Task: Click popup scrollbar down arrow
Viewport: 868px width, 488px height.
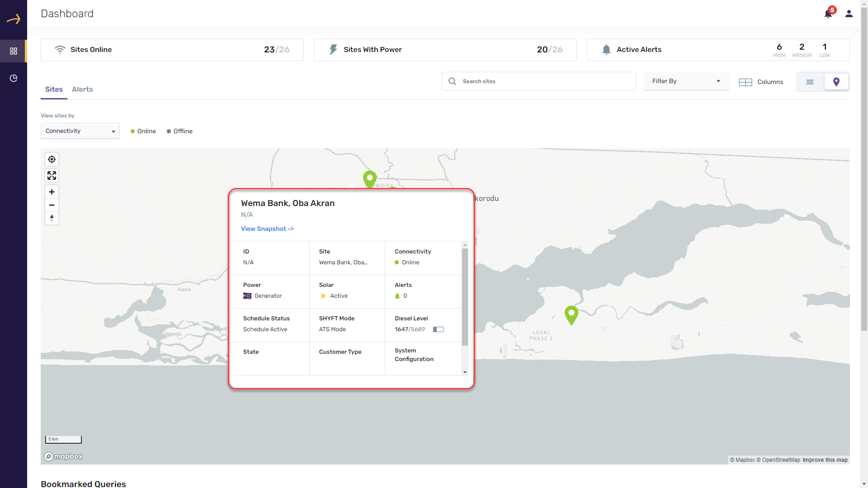Action: coord(465,372)
